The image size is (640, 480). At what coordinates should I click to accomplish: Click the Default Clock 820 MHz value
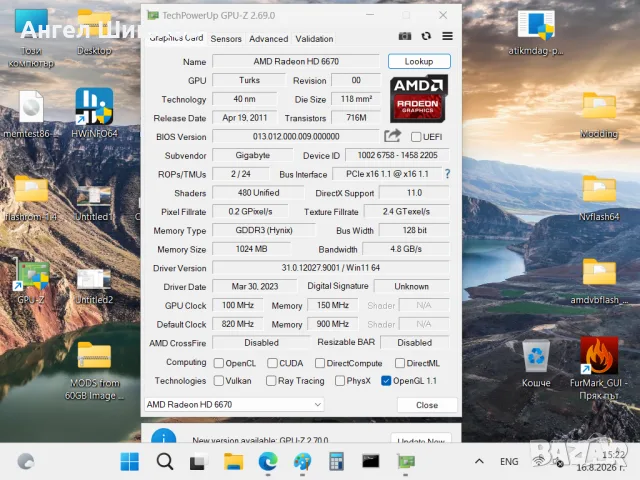(238, 324)
